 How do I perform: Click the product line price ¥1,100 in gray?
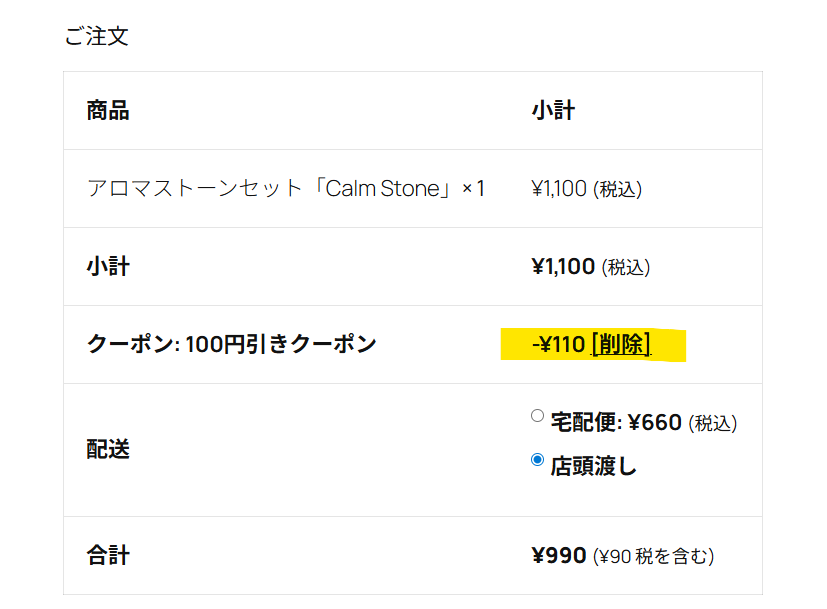pyautogui.click(x=559, y=189)
